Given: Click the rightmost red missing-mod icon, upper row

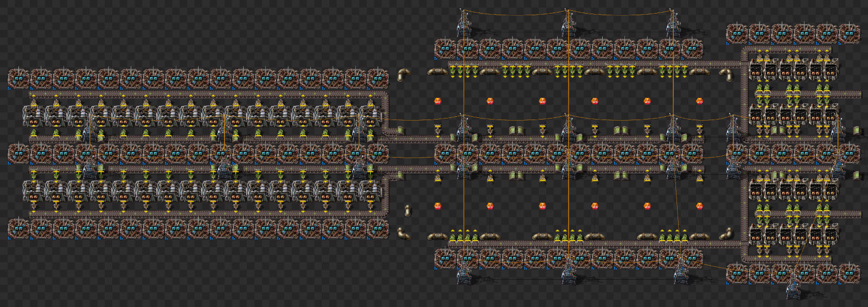Looking at the screenshot, I should click(699, 101).
